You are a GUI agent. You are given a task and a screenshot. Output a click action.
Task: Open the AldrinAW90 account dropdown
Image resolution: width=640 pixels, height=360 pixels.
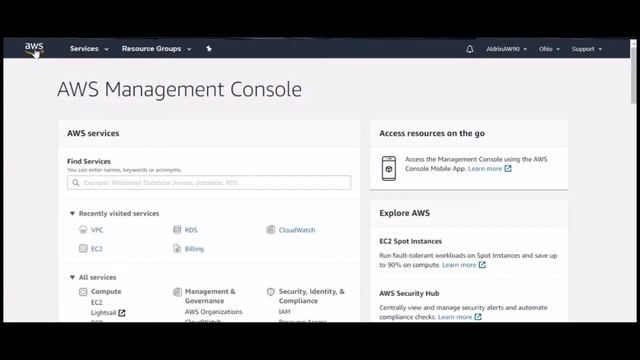click(x=506, y=49)
